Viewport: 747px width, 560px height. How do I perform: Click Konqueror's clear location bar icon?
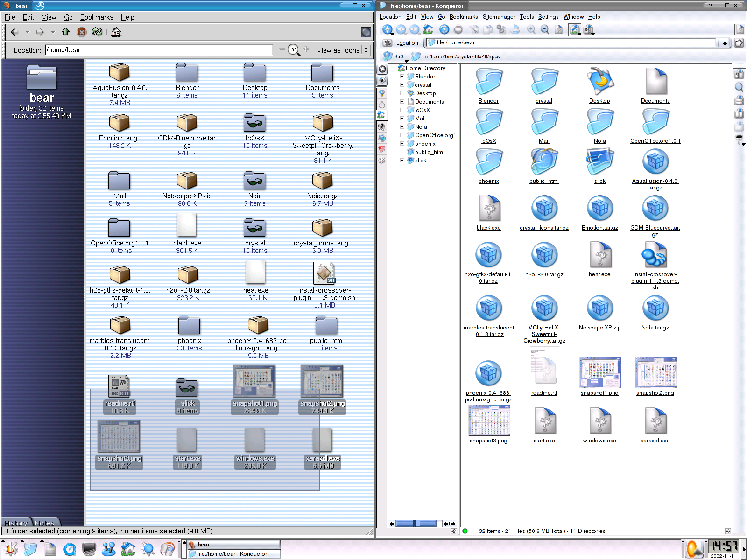tap(388, 42)
